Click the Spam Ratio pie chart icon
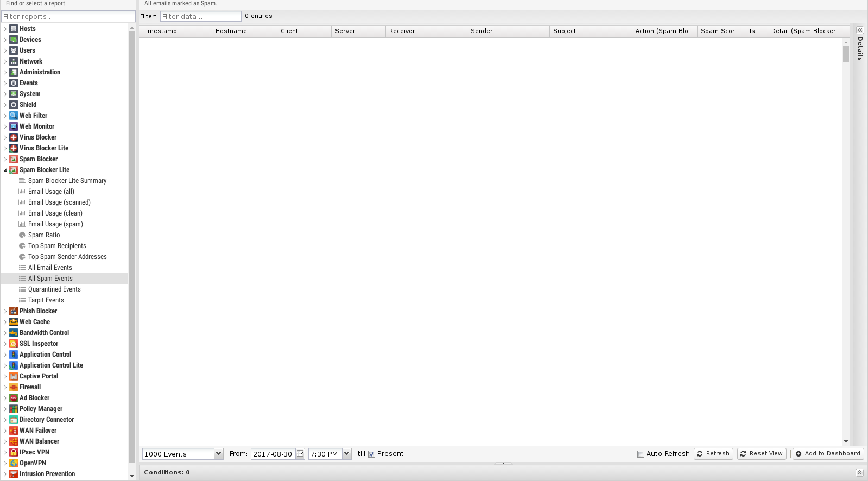The image size is (868, 481). click(22, 235)
